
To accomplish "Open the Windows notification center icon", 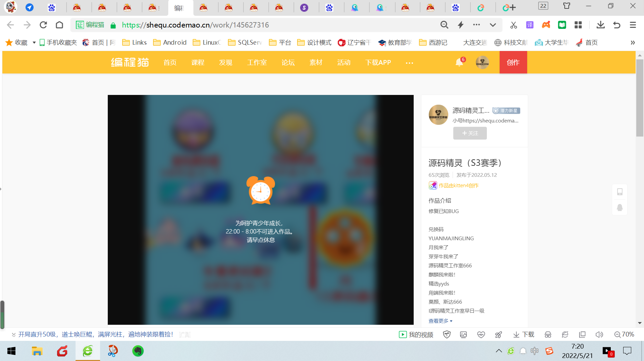I will click(x=627, y=351).
